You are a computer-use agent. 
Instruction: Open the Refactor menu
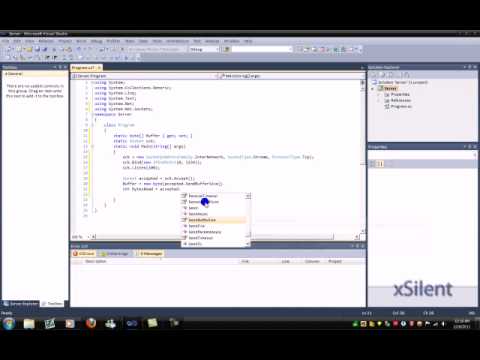(46, 41)
